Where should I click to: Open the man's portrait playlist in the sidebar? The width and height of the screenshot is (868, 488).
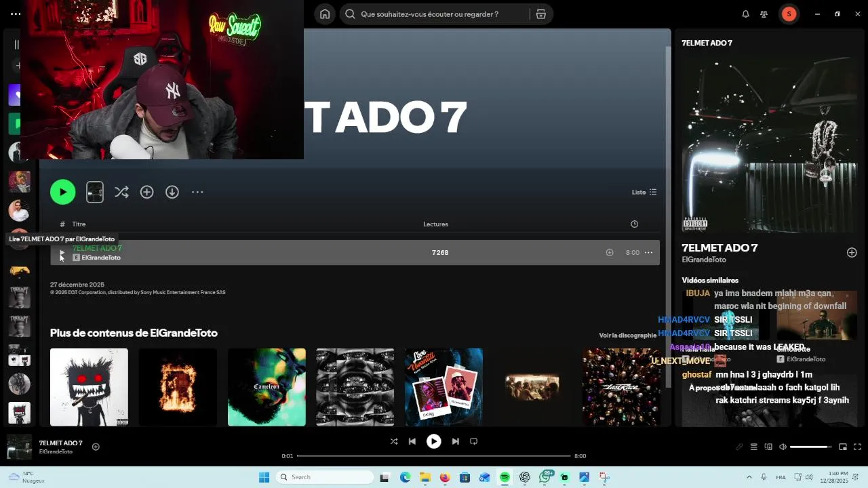click(x=19, y=211)
